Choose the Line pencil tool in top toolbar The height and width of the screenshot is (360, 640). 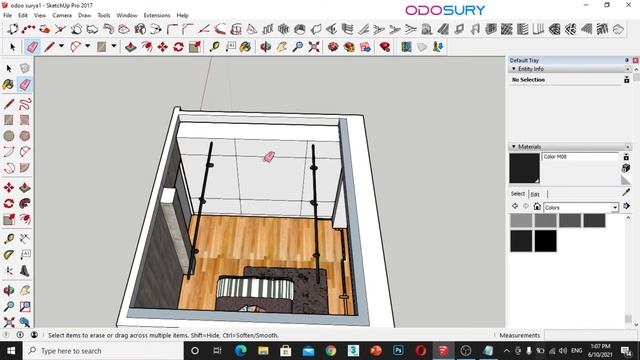tap(49, 47)
